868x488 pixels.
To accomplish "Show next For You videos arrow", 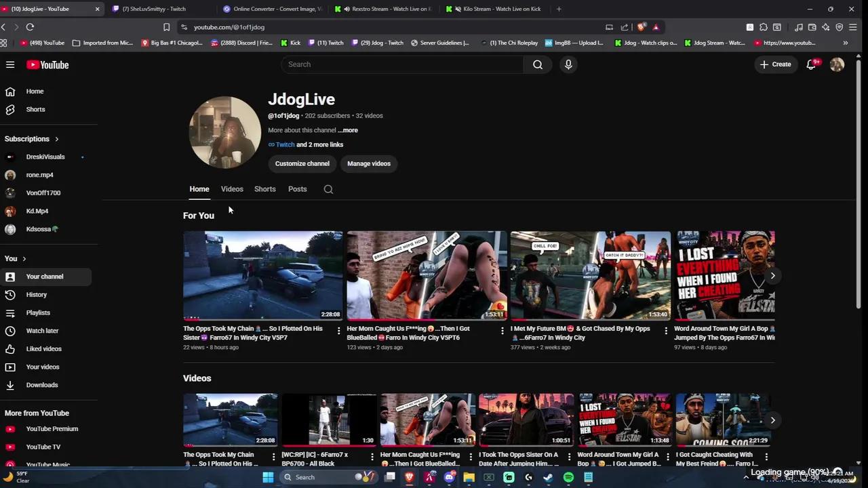I will click(772, 275).
